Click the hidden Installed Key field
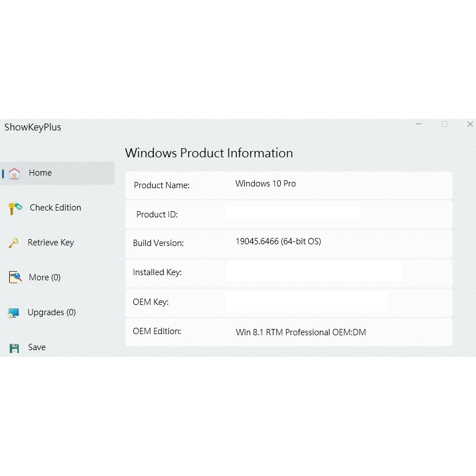This screenshot has height=476, width=476. [x=315, y=273]
